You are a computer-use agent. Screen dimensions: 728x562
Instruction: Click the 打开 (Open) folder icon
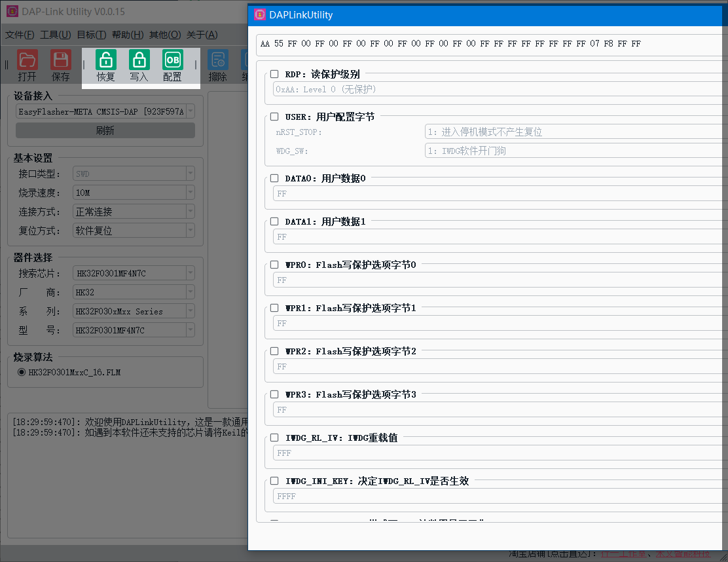27,60
